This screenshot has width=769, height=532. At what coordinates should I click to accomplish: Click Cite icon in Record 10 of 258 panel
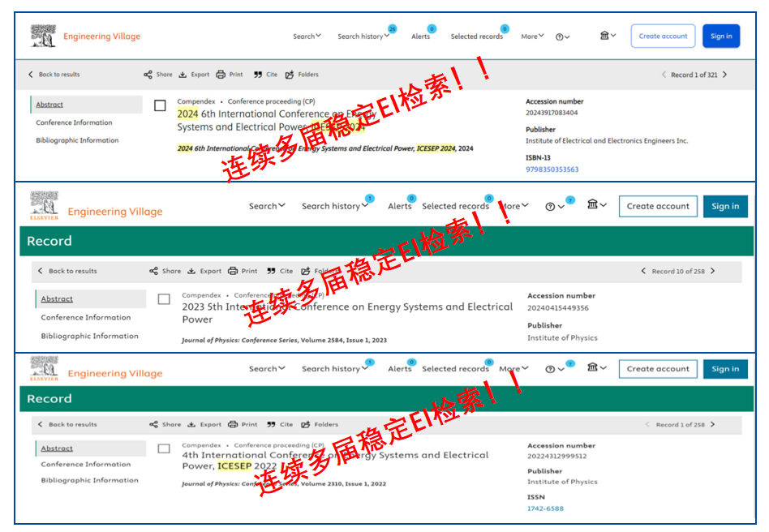click(271, 271)
